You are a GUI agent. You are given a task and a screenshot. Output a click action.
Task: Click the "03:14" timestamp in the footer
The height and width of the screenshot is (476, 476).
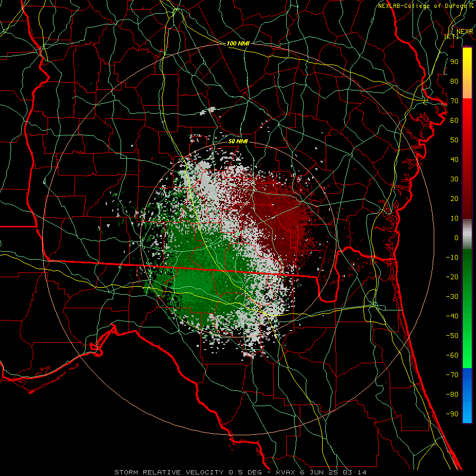[x=354, y=472]
